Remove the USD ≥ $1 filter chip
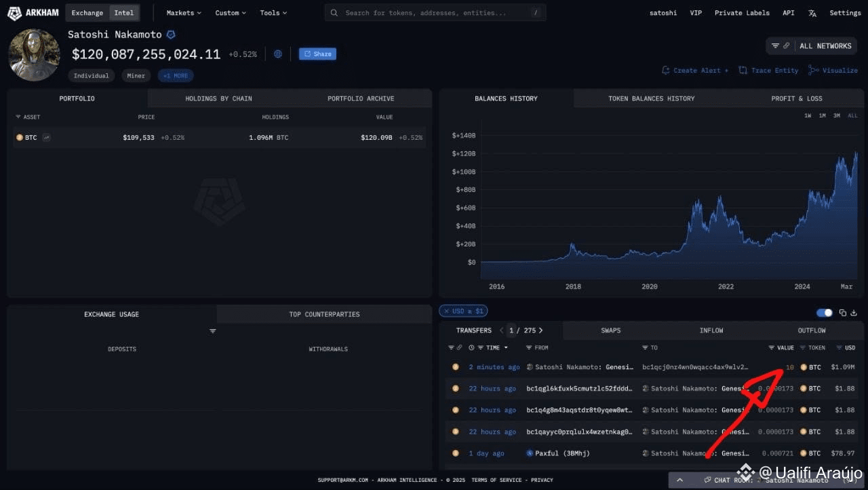Viewport: 868px width, 490px height. click(446, 312)
